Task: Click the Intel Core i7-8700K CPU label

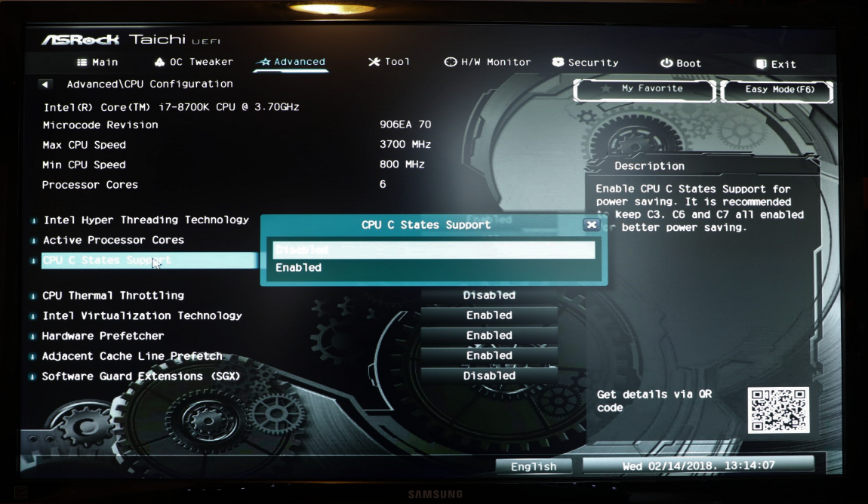Action: [x=171, y=107]
